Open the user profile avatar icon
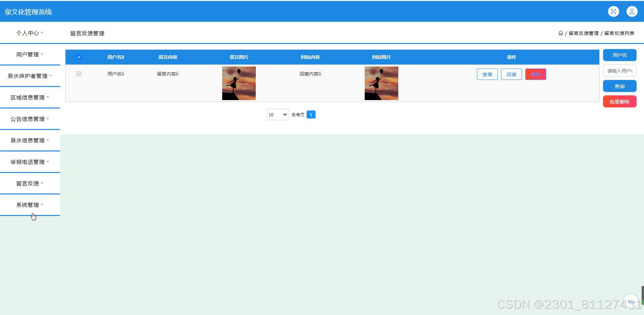The height and width of the screenshot is (315, 644). click(x=632, y=11)
